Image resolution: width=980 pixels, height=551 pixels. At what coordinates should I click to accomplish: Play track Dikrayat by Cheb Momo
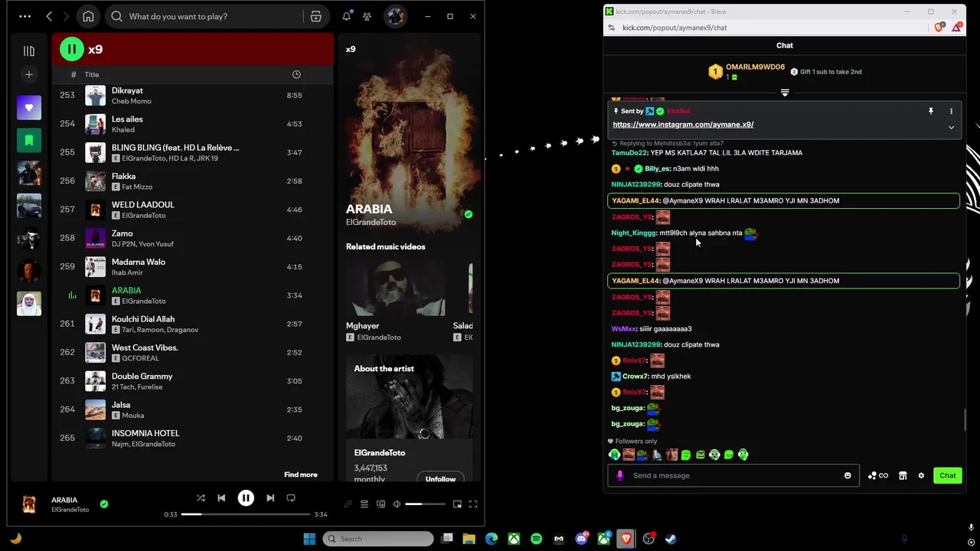tap(191, 96)
